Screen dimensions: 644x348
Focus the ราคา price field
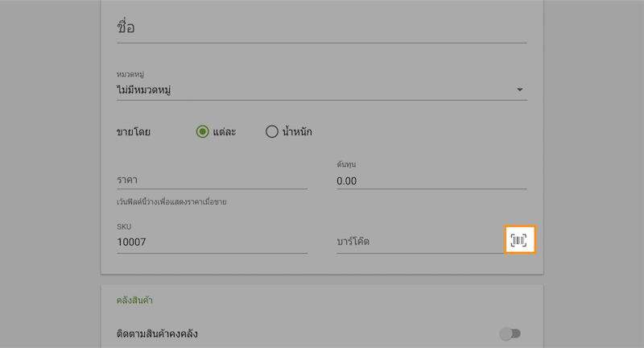pos(212,180)
